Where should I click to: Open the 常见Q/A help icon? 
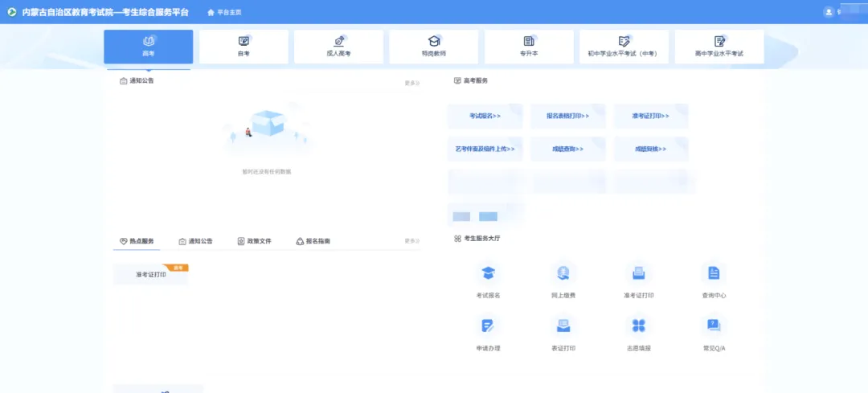point(714,325)
